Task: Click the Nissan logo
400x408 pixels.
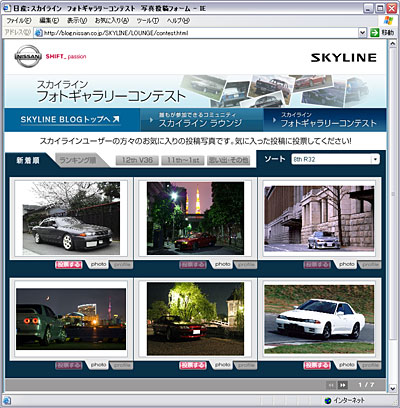Action: click(28, 56)
